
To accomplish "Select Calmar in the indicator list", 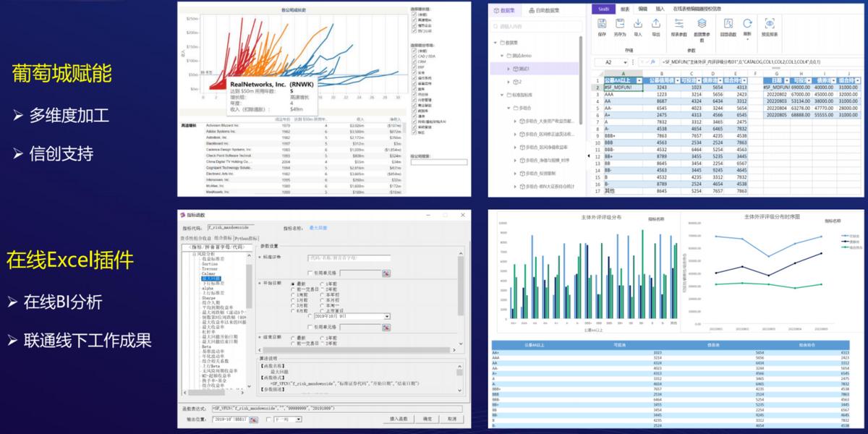I will point(208,273).
